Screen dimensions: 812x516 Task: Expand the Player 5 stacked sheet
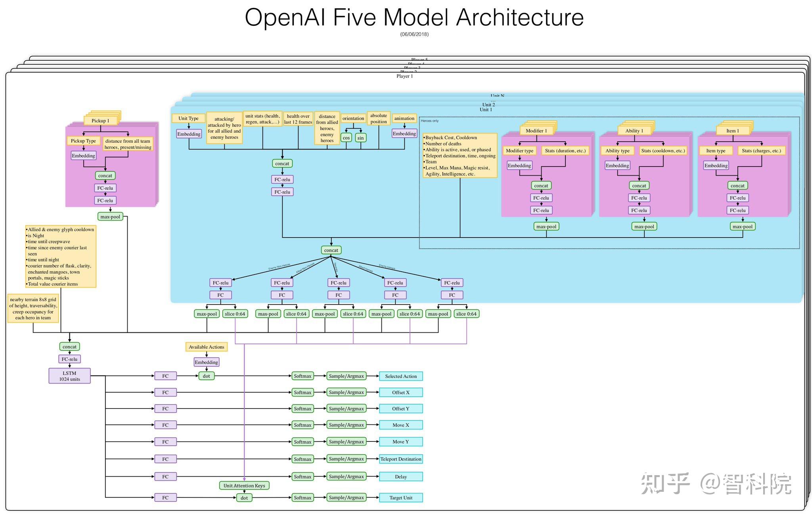tap(419, 59)
